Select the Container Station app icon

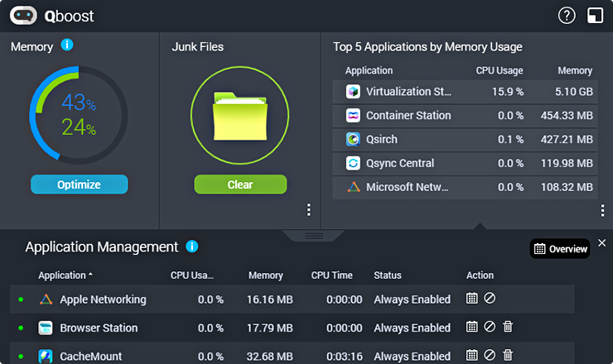pos(353,116)
